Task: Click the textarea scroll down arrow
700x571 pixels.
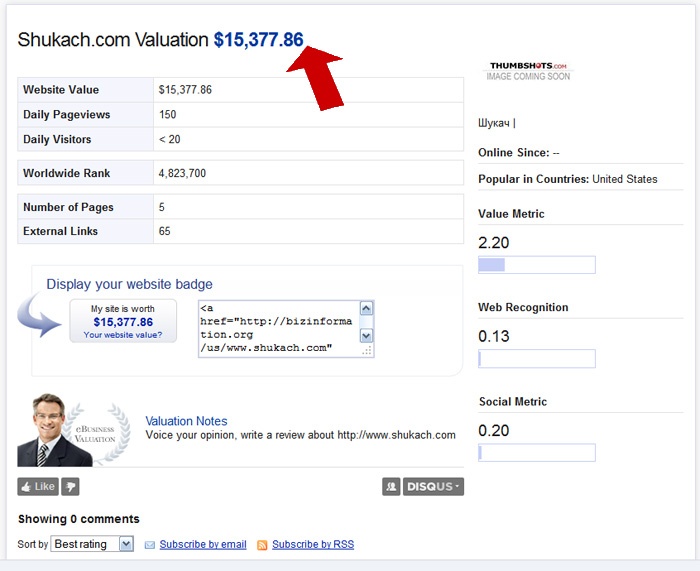Action: pyautogui.click(x=367, y=336)
